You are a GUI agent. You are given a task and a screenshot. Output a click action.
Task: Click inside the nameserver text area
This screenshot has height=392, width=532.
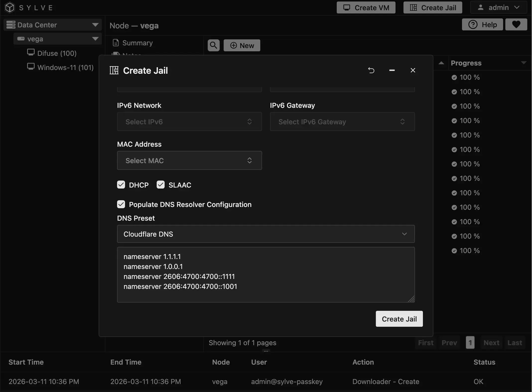point(265,274)
